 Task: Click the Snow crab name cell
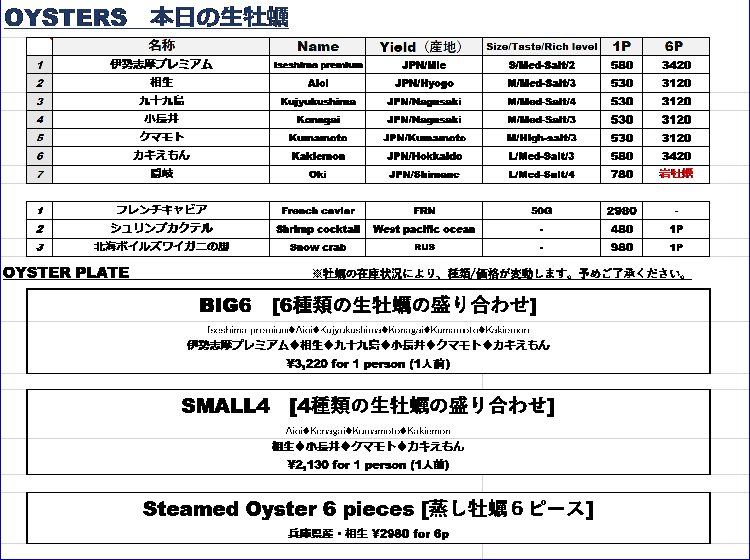click(318, 247)
